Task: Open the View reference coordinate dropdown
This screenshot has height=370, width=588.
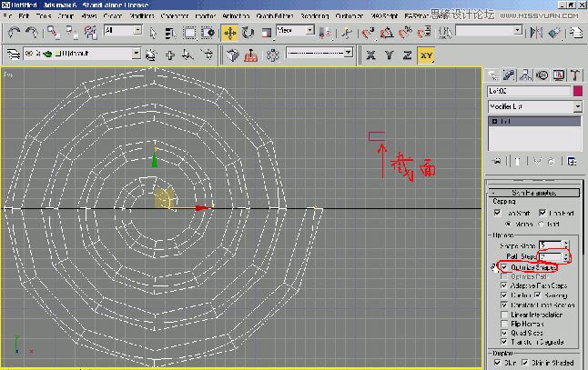Action: [x=295, y=31]
